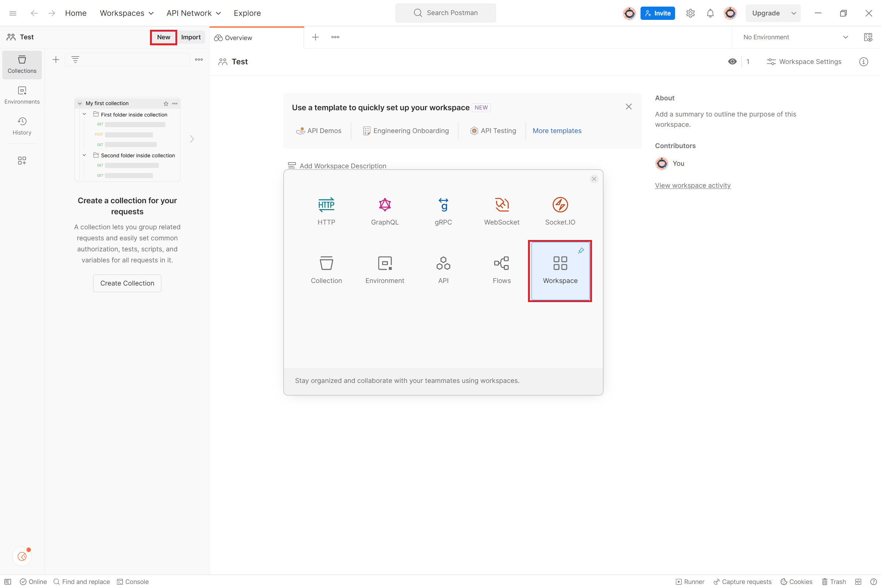Click the New button
881x588 pixels.
tap(163, 37)
